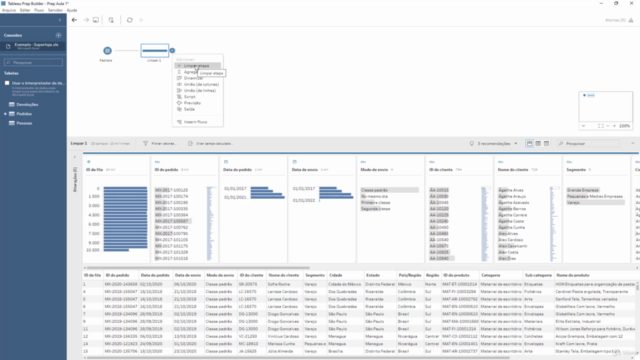Expand the Alterações changes panel arrow

74,157
